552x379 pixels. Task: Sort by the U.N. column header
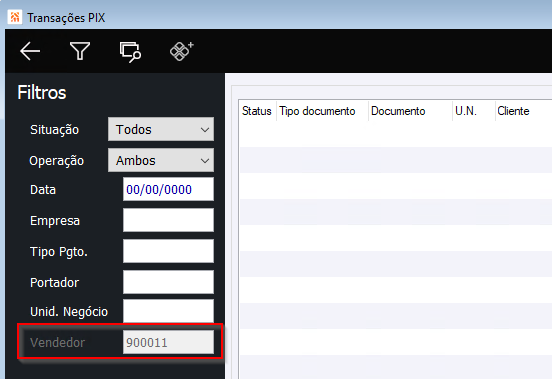(465, 111)
